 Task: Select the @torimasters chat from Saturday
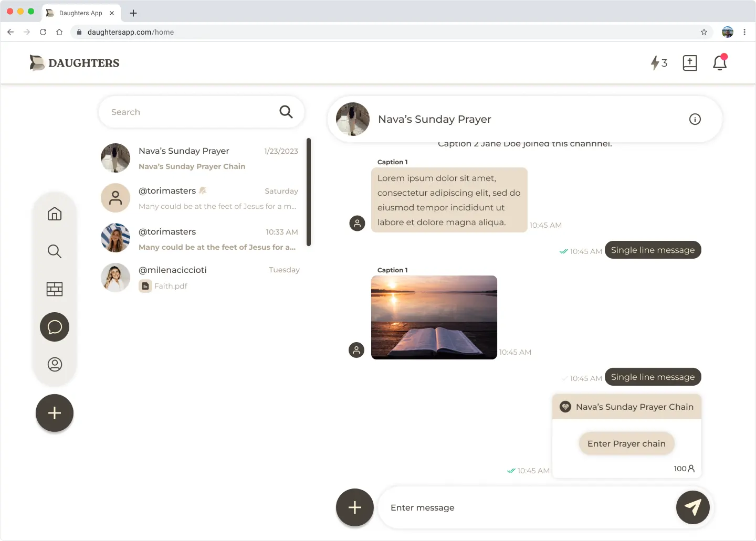pos(199,198)
